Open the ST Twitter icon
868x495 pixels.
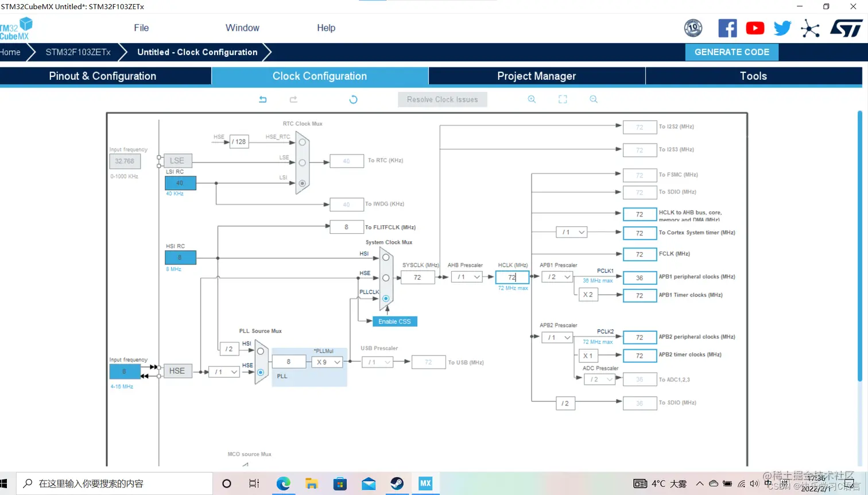point(782,28)
